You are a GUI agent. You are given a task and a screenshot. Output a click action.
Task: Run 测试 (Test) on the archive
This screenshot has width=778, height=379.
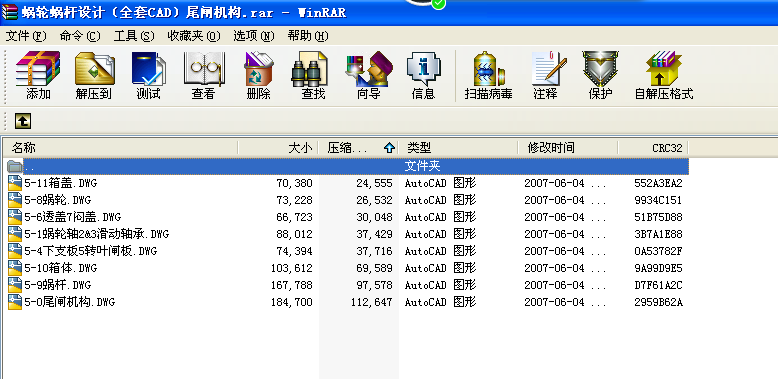148,75
